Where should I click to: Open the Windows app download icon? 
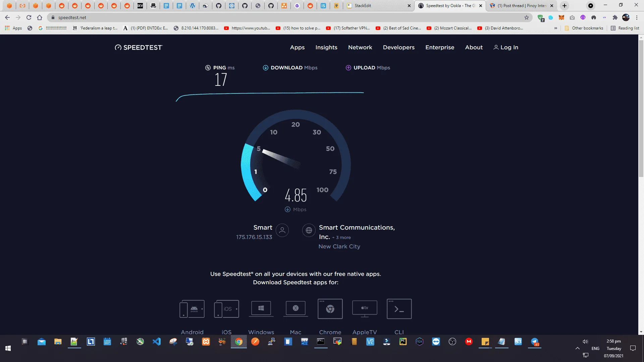pos(261,308)
